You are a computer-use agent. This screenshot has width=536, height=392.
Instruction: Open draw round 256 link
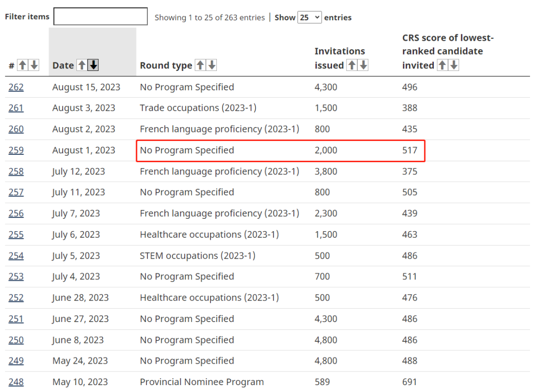(16, 213)
